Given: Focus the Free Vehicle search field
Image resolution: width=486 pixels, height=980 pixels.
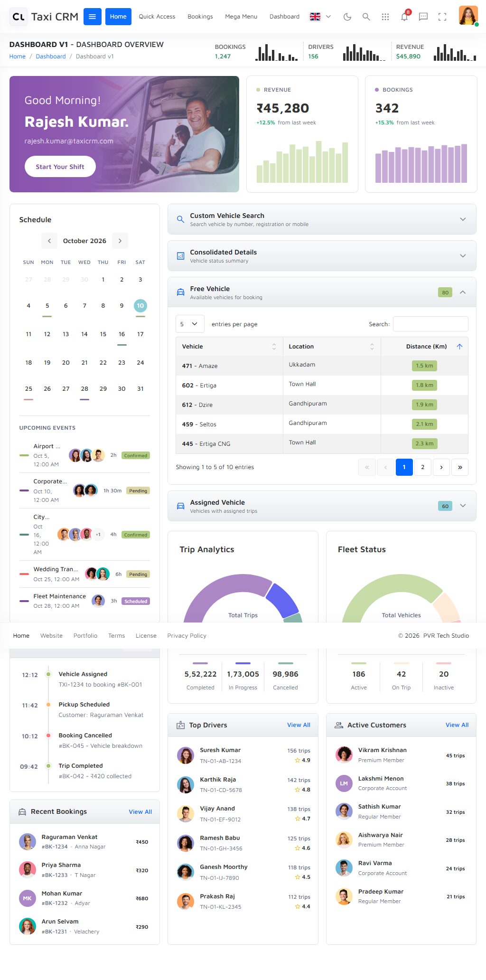Looking at the screenshot, I should tap(430, 324).
